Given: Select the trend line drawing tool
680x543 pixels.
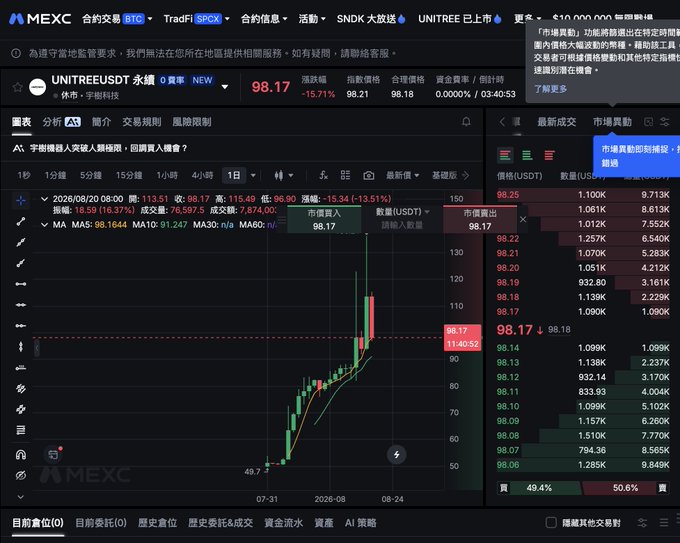Looking at the screenshot, I should click(20, 222).
